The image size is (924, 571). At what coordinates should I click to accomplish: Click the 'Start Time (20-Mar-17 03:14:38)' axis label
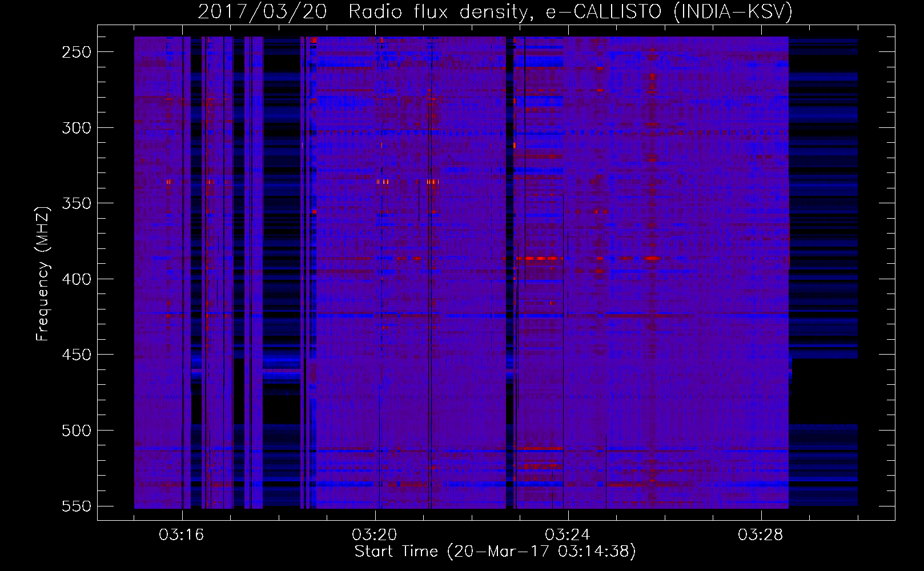pyautogui.click(x=495, y=552)
